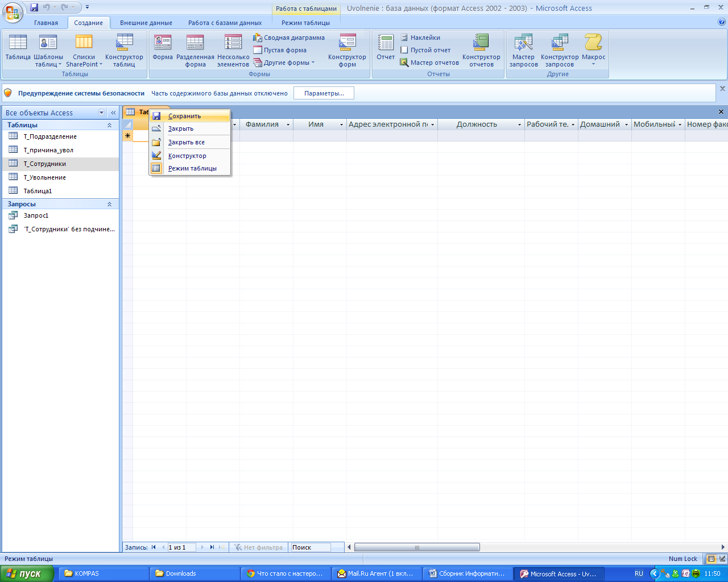Click the Поиск search box
728x582 pixels.
click(311, 547)
